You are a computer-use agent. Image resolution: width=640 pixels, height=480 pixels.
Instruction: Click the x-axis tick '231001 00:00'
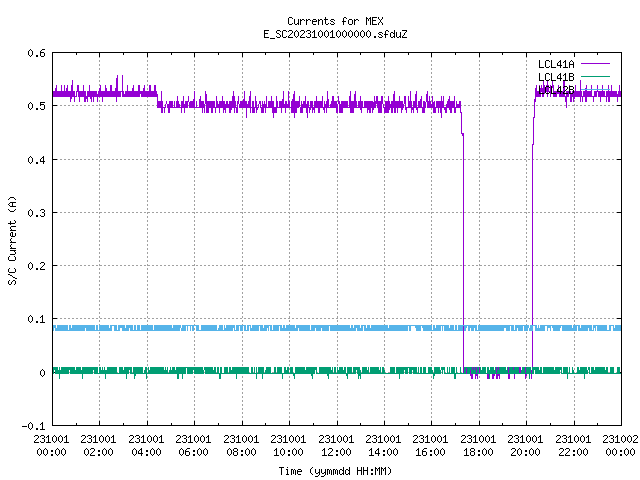pos(51,446)
